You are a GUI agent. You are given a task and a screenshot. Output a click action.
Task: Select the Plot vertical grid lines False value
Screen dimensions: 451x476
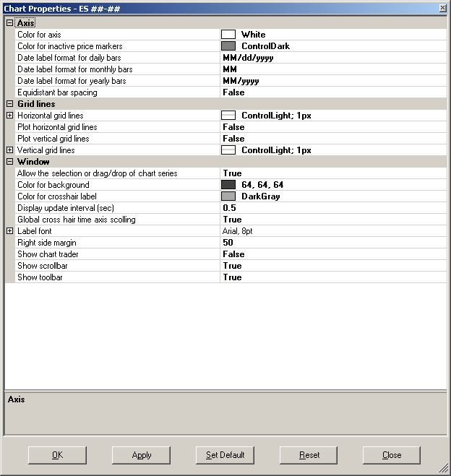[233, 139]
